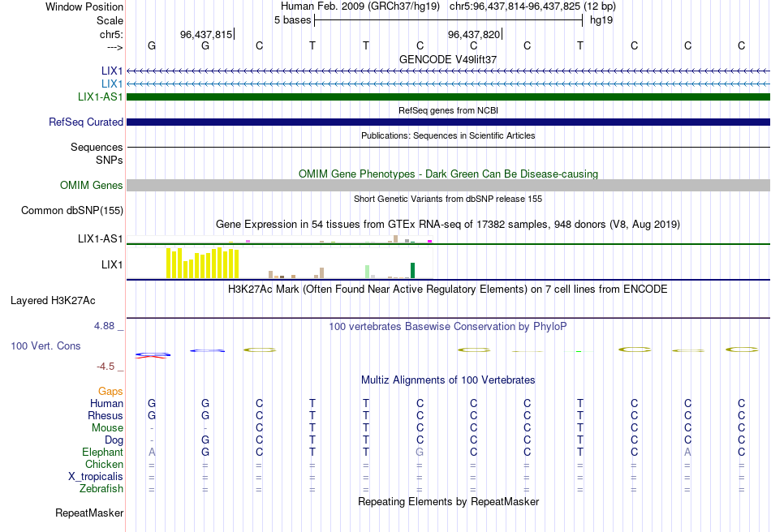
Task: Click the LIX1 GTEx expression row label
Action: [x=112, y=264]
